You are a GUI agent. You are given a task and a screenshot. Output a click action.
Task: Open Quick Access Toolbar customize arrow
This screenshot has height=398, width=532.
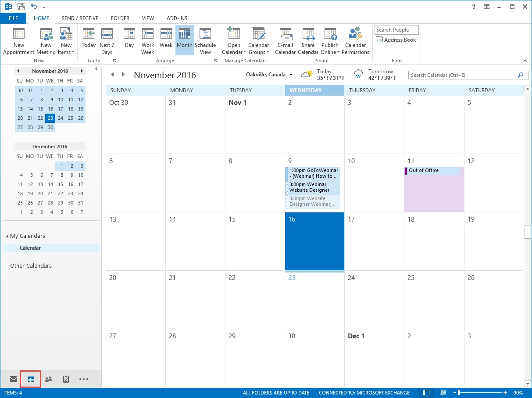(x=44, y=7)
